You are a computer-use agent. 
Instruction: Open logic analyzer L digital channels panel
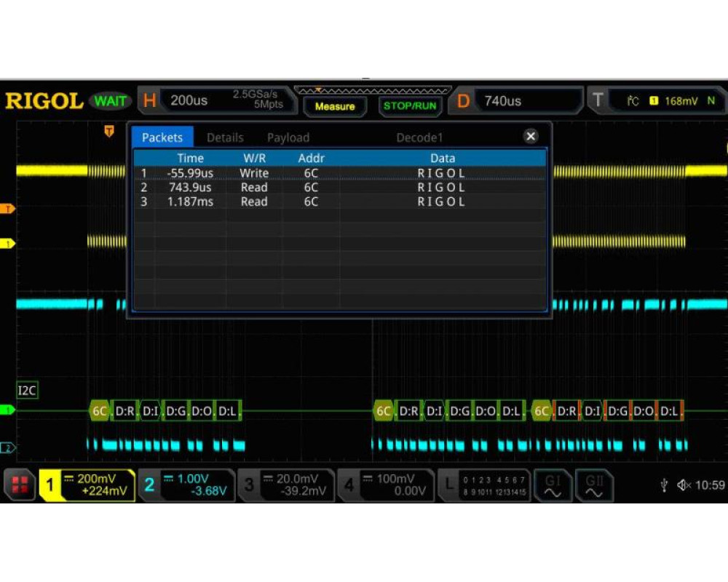[484, 485]
